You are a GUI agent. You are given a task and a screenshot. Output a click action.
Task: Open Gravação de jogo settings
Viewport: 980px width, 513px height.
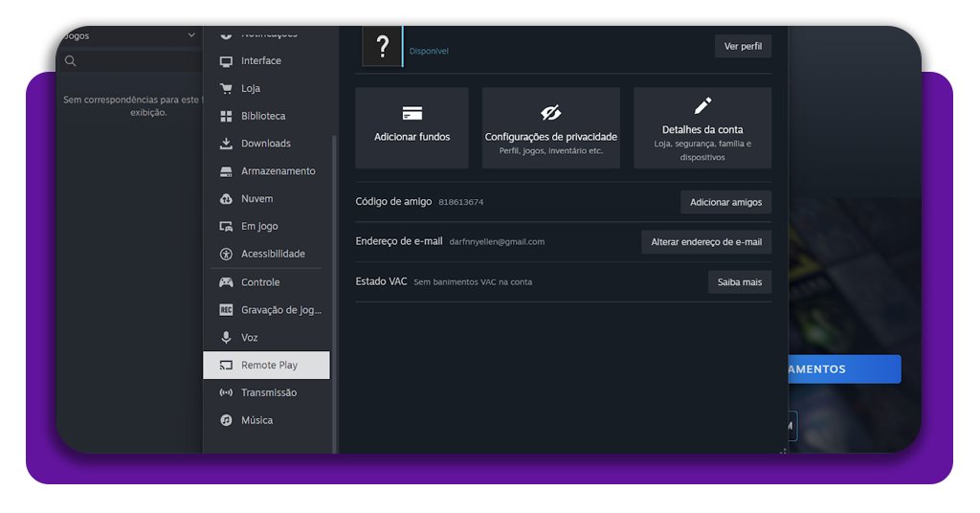[x=280, y=310]
